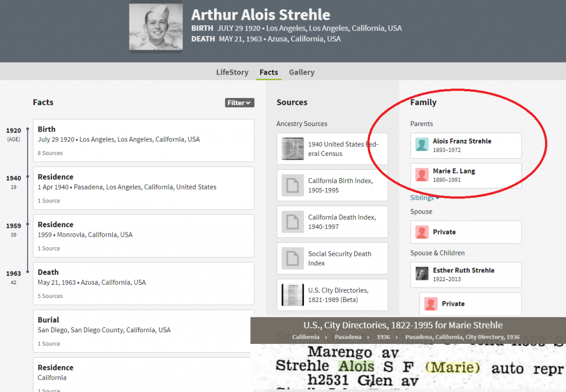
Task: Open 1940 United States Federal Census thumbnail
Action: coord(293,149)
